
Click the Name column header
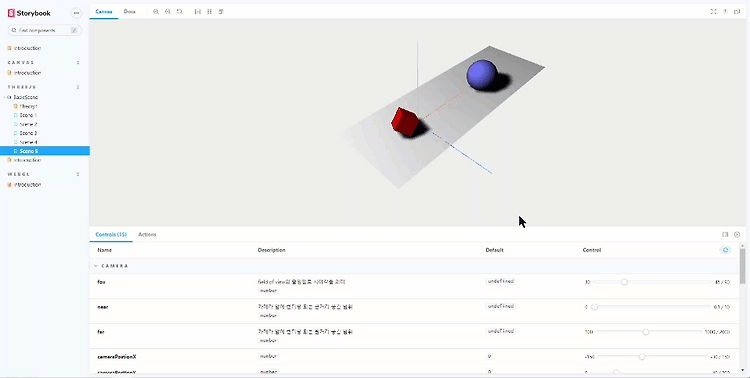pos(104,250)
